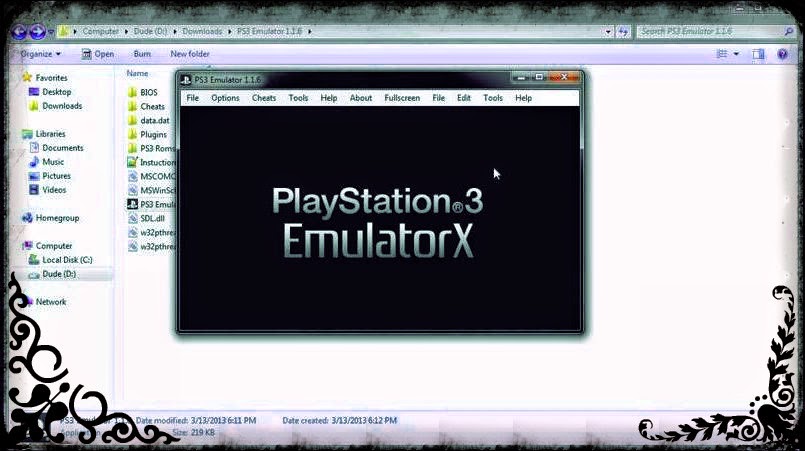Click the emulator Fullscreen menu item
Viewport: 805px width, 451px height.
(x=402, y=98)
